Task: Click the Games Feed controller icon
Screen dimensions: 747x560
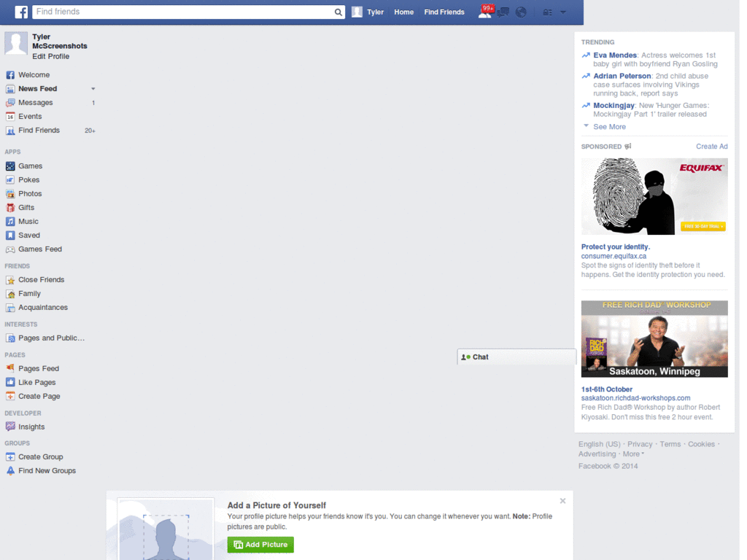Action: click(10, 249)
